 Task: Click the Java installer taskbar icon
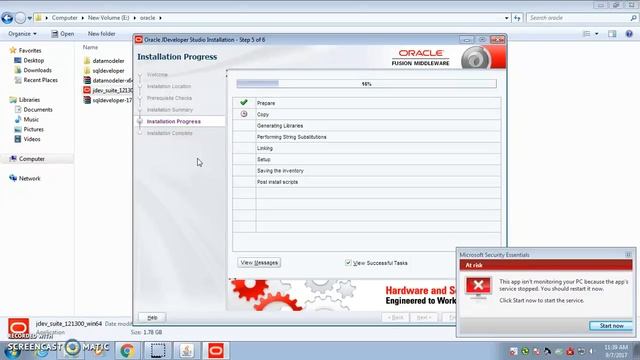coord(187,350)
